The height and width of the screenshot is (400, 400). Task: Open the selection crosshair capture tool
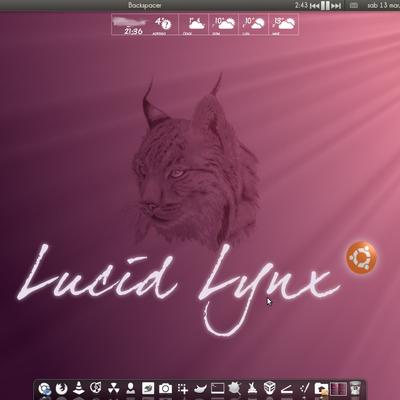pyautogui.click(x=183, y=389)
